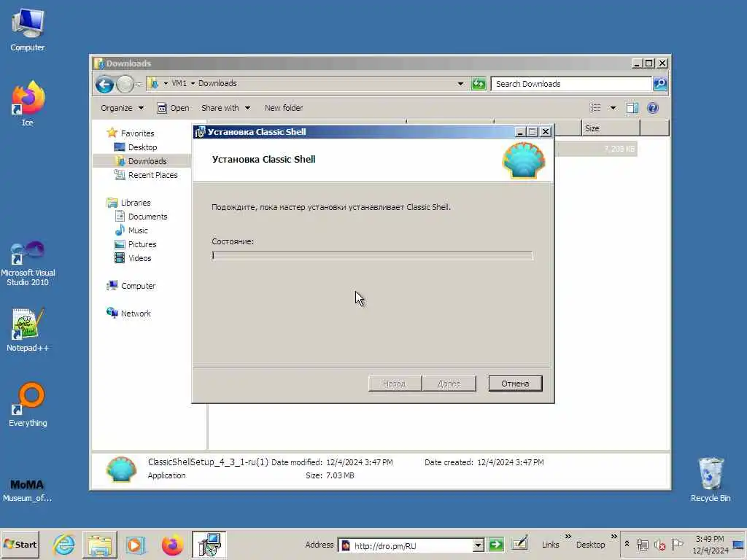The height and width of the screenshot is (560, 747).
Task: Click the Search Downloads field
Action: 572,84
